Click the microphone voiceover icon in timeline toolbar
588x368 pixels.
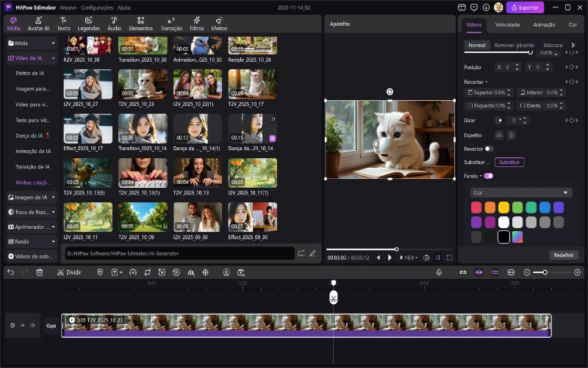tap(439, 272)
